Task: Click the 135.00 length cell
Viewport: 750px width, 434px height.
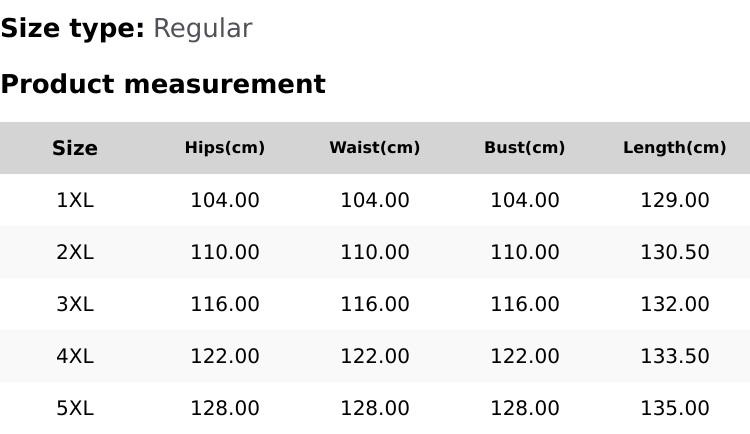Action: tap(675, 408)
